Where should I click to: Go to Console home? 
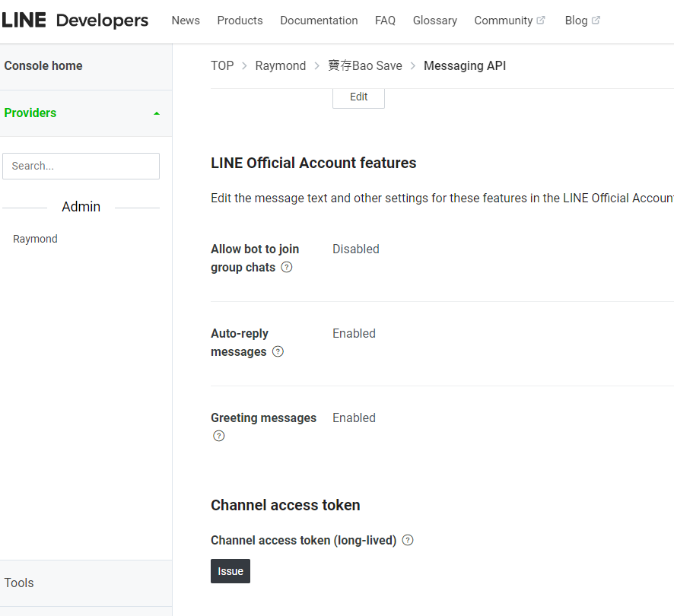click(x=43, y=66)
